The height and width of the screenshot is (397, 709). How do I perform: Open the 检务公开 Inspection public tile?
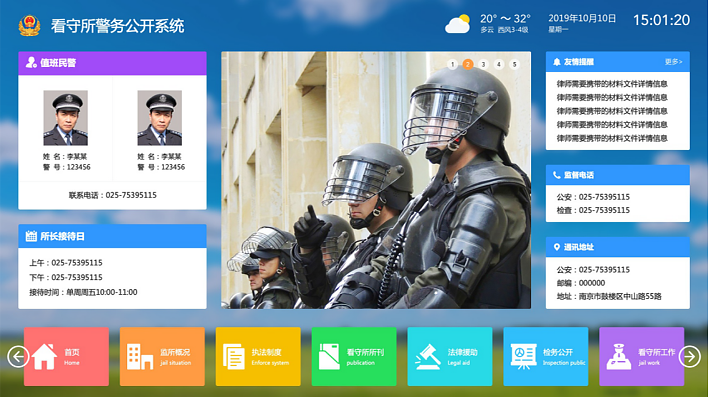click(x=546, y=356)
